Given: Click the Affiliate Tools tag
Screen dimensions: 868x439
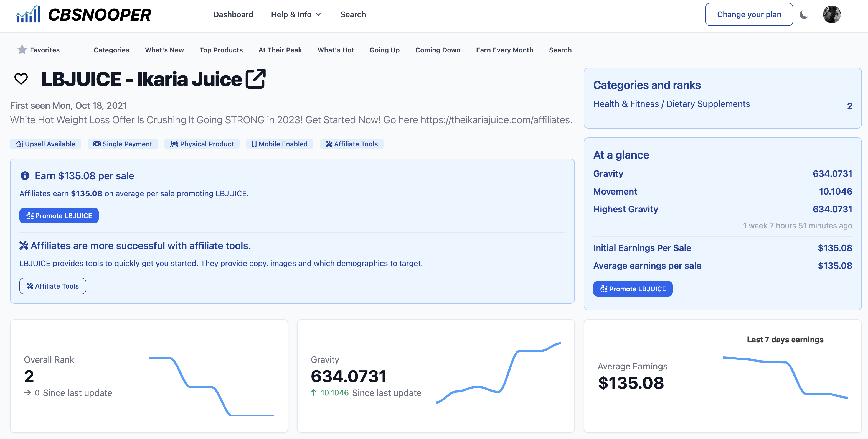Looking at the screenshot, I should pyautogui.click(x=351, y=144).
